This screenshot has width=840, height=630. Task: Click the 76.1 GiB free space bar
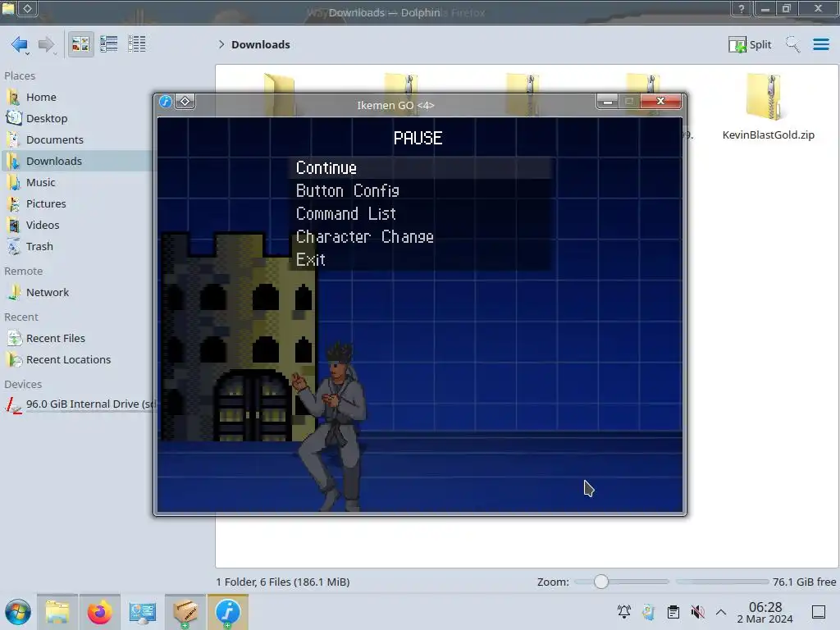coord(722,582)
